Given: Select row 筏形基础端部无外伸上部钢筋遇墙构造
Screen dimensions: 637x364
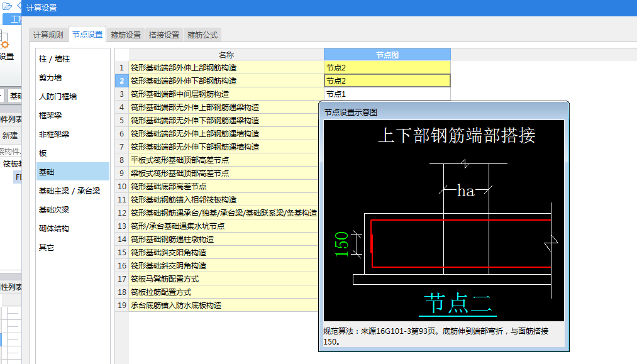Looking at the screenshot, I should click(224, 134).
